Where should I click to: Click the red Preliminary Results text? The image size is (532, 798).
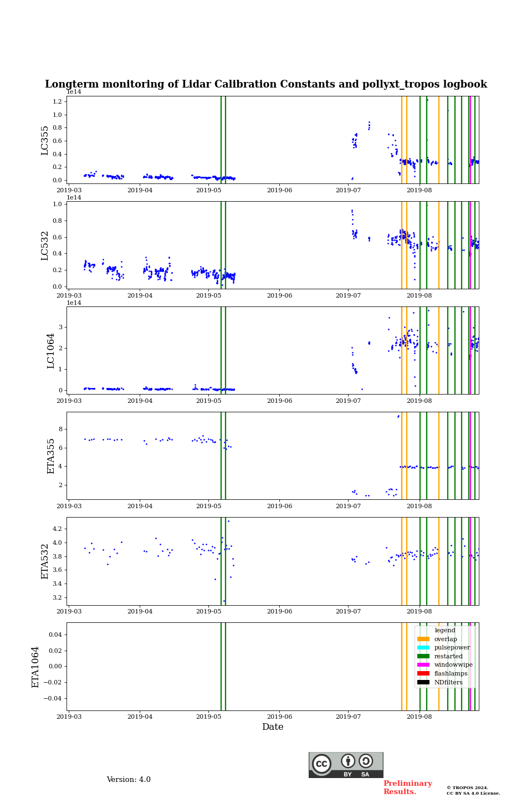(407, 787)
